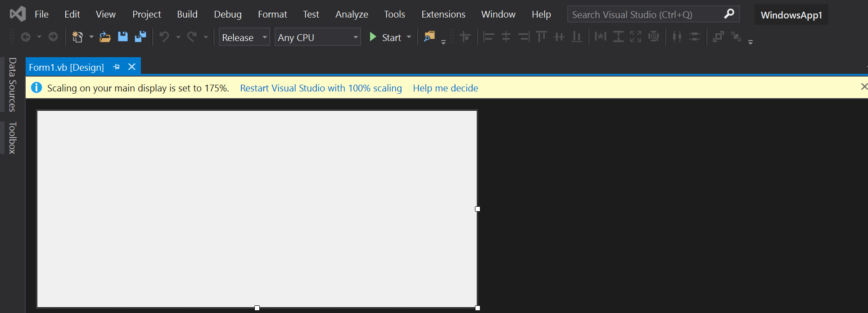
Task: Click Restart Visual Studio with 100% scaling
Action: coord(321,88)
